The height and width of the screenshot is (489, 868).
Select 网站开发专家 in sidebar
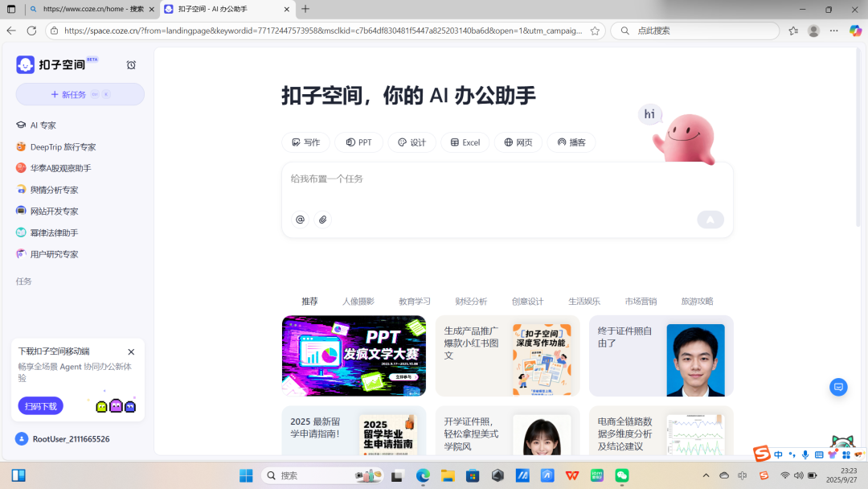pyautogui.click(x=47, y=211)
